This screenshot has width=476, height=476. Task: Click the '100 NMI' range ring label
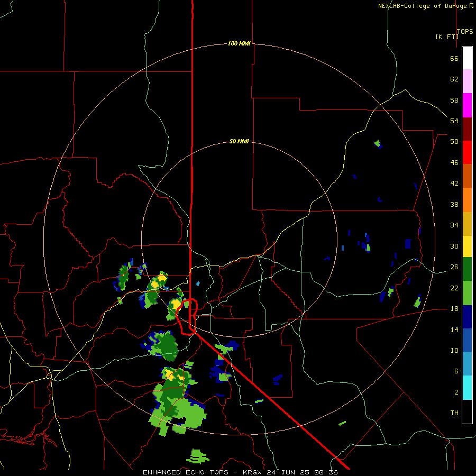pos(239,43)
